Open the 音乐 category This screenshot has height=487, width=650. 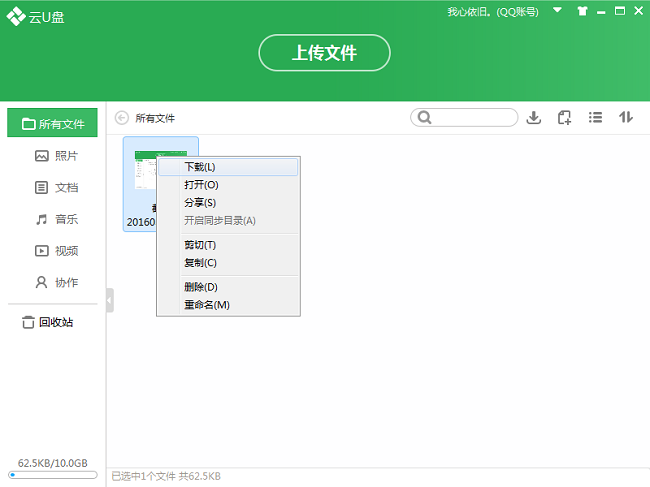(x=56, y=219)
